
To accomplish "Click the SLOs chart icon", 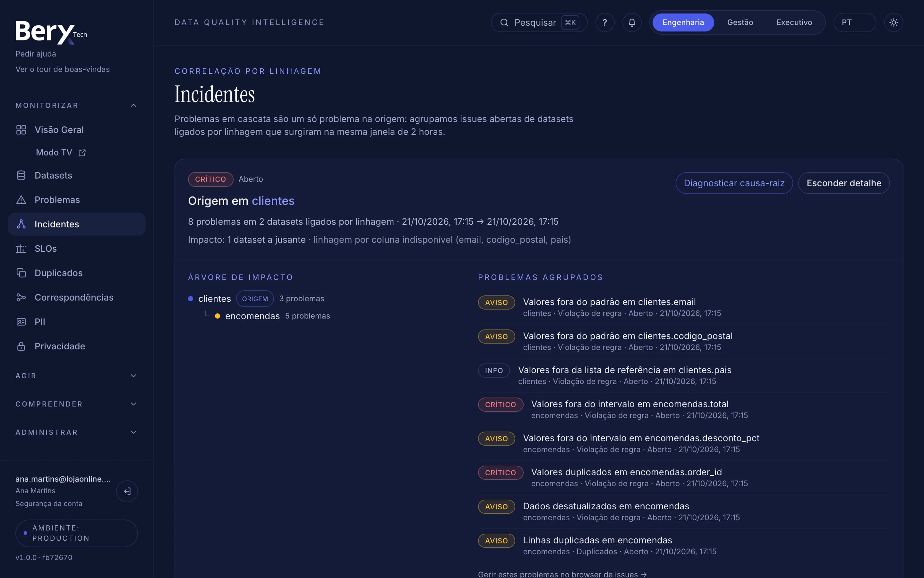I will 21,249.
